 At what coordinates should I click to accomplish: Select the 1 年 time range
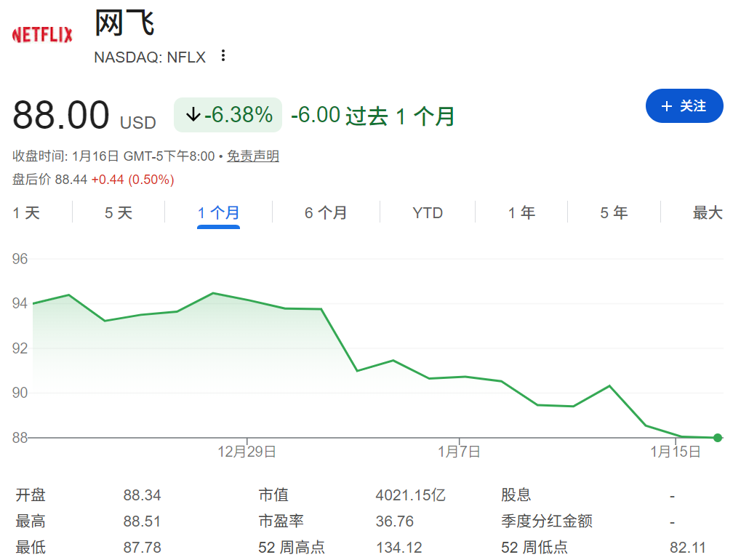pos(521,212)
